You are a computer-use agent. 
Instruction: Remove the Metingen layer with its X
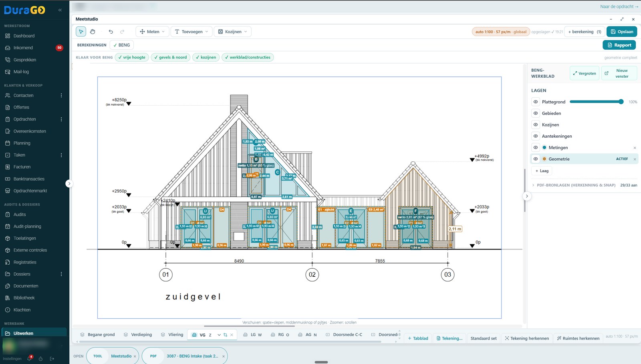pos(635,148)
